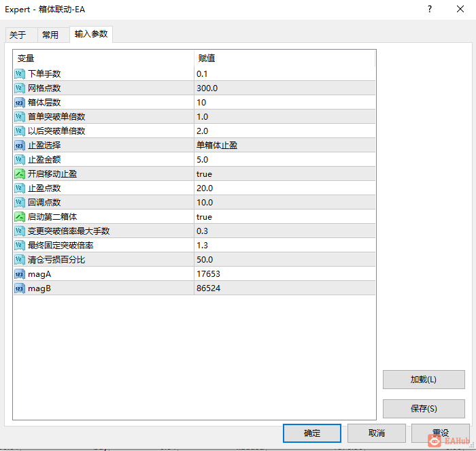This screenshot has height=451, width=476.
Task: Edit the 首单突破单倍数 value 1.0
Action: click(x=285, y=116)
